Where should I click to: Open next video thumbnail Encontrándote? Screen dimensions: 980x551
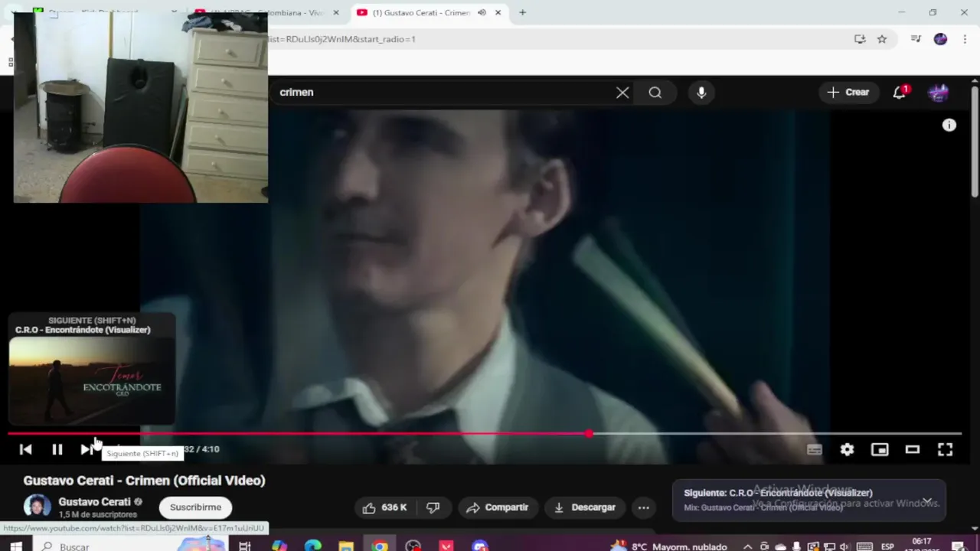92,380
